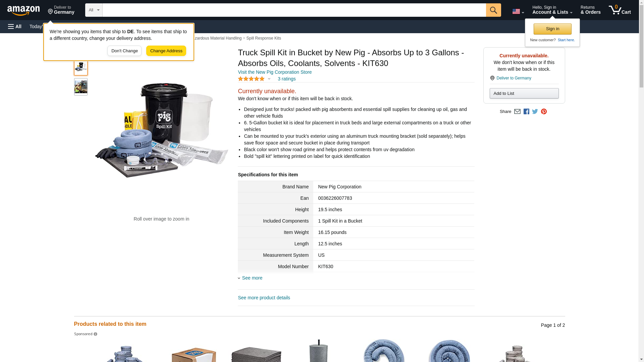644x362 pixels.
Task: Open Account & Lists menu
Action: coord(552,10)
